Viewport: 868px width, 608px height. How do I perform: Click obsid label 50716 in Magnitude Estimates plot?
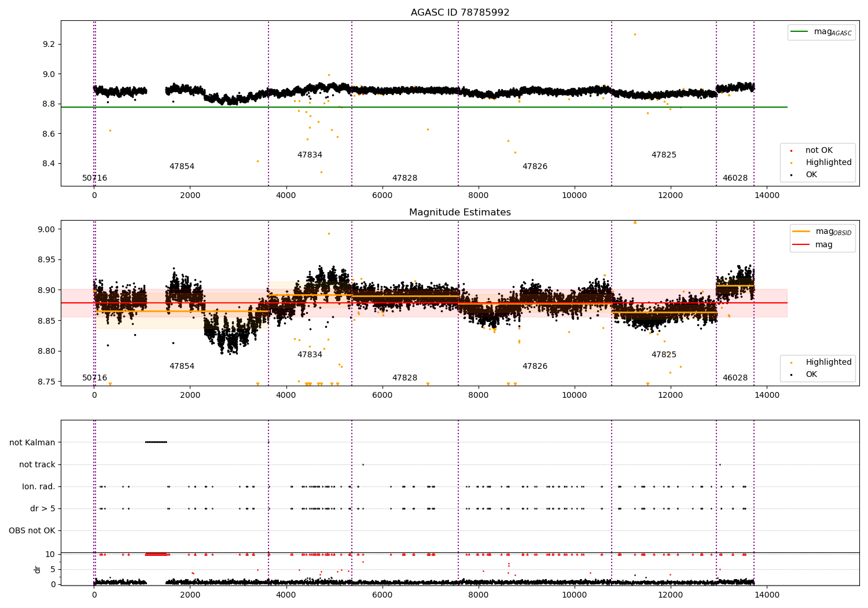[x=94, y=378]
